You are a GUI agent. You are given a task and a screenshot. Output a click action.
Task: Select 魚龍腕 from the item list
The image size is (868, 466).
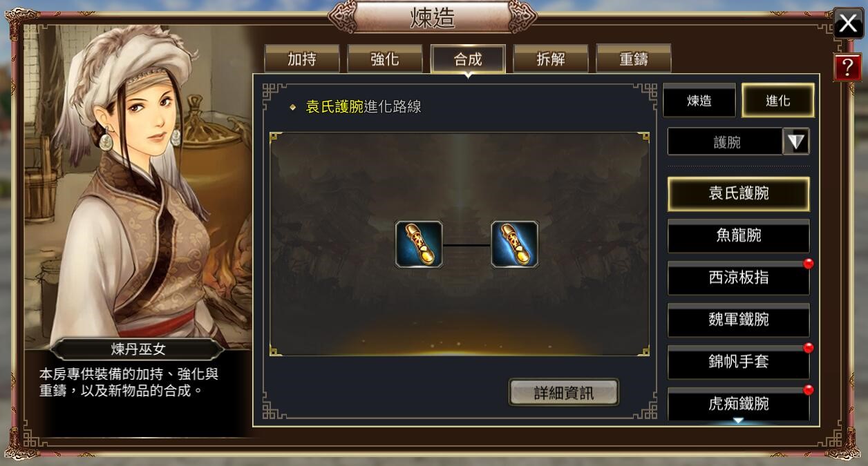738,235
